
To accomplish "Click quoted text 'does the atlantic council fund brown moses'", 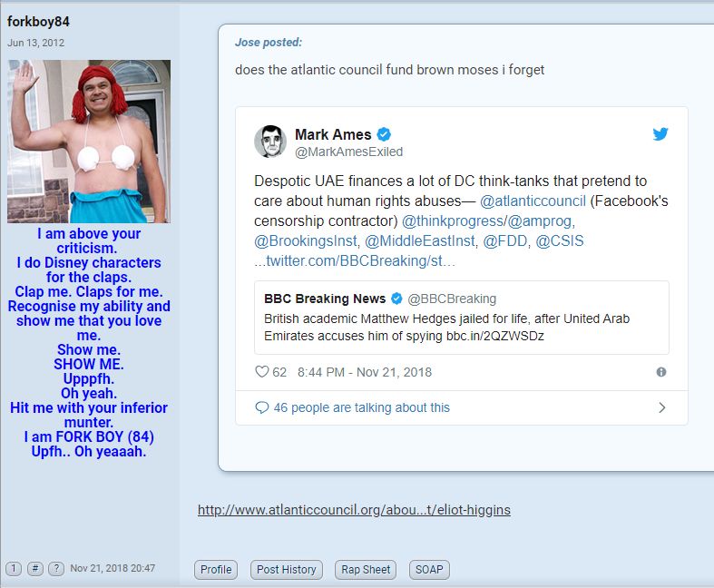I will (367, 70).
